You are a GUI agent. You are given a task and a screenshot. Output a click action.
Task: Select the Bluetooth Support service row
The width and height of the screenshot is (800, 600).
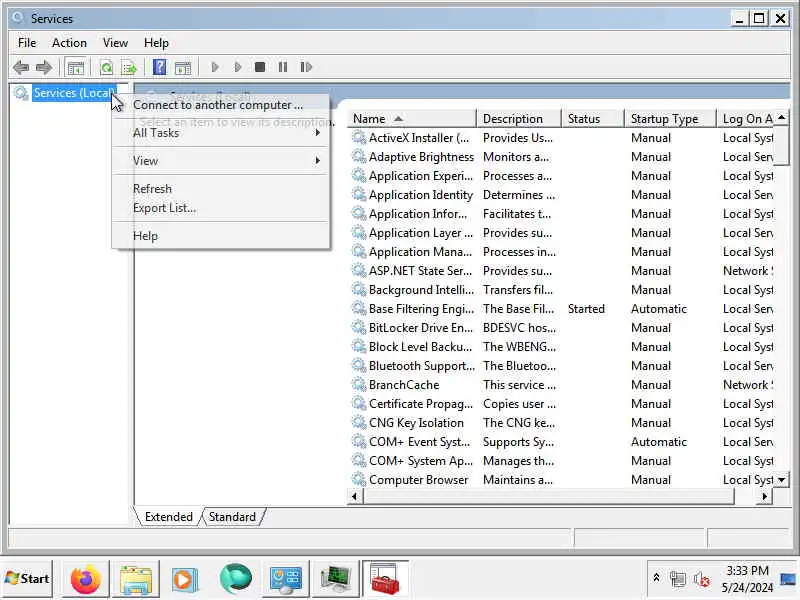[561, 366]
